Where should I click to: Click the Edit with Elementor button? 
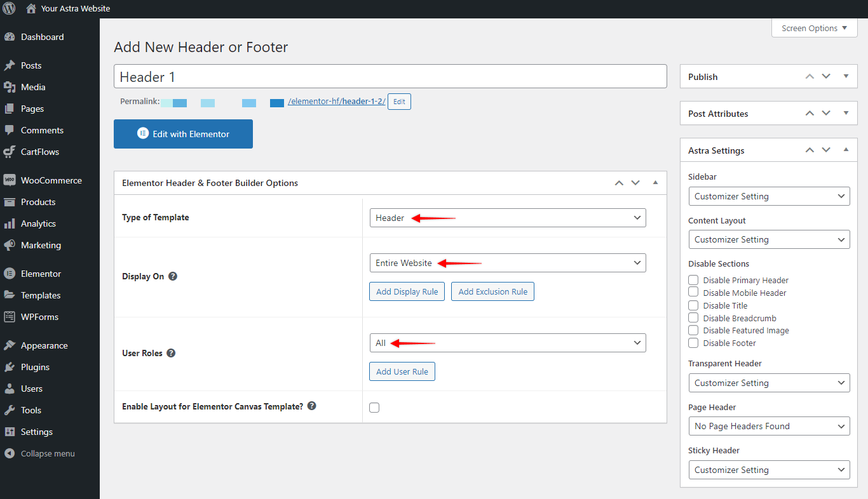183,134
